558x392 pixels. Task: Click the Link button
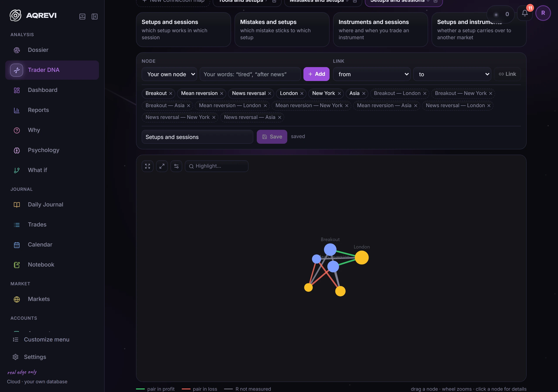(507, 74)
